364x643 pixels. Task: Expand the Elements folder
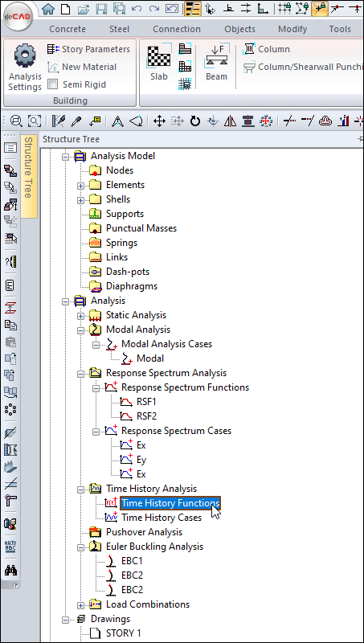80,186
